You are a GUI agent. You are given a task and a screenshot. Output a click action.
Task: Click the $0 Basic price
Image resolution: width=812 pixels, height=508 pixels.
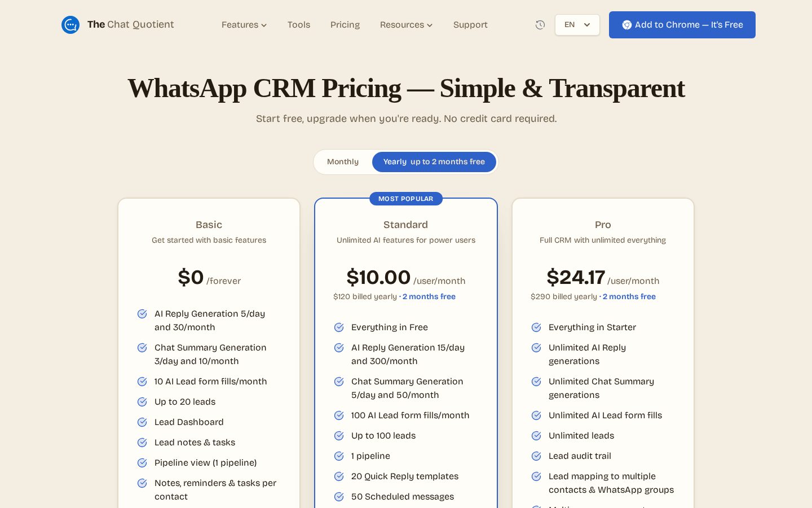(x=191, y=277)
